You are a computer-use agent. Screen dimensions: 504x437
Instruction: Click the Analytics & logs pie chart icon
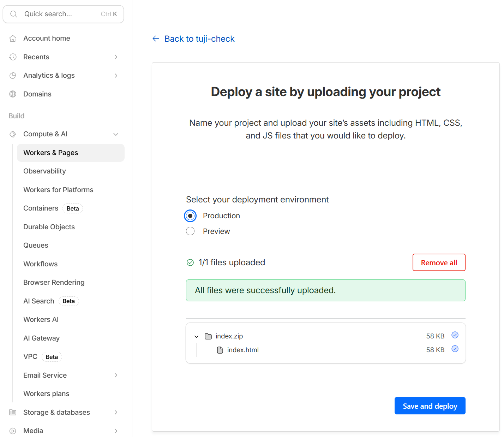(x=13, y=75)
